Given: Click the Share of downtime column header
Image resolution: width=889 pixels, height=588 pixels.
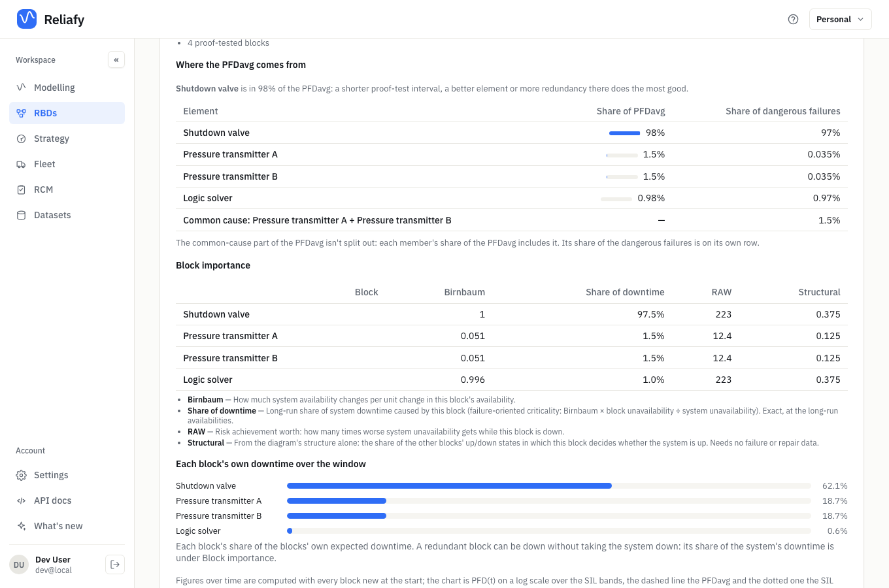Looking at the screenshot, I should (625, 292).
